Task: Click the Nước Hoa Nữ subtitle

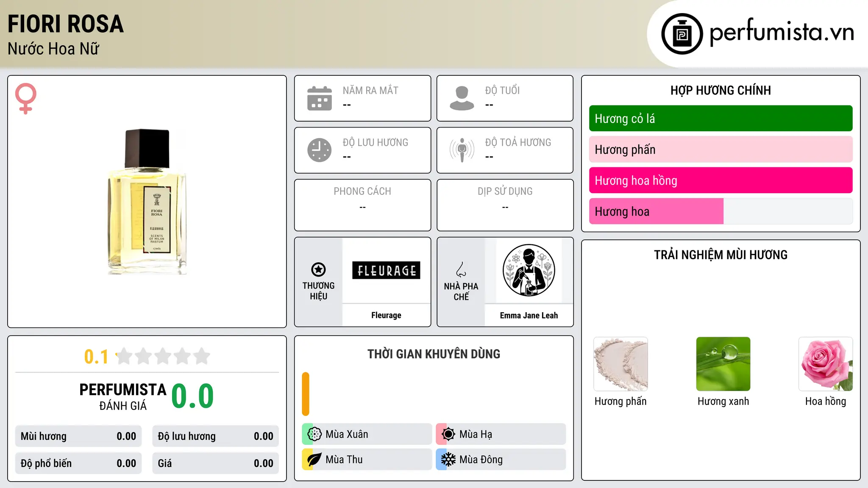Action: [x=53, y=49]
